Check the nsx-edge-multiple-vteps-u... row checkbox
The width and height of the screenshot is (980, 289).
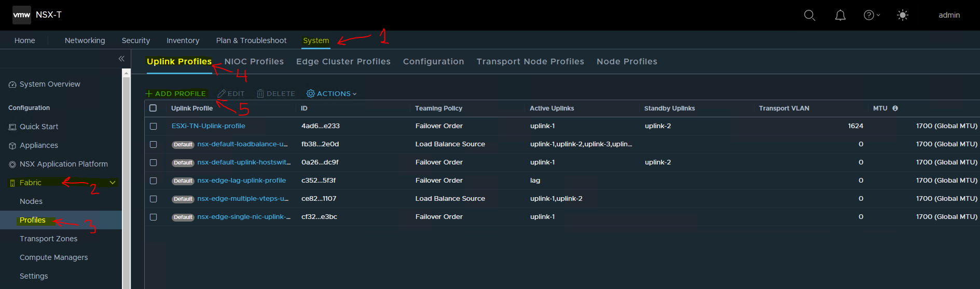pyautogui.click(x=153, y=199)
